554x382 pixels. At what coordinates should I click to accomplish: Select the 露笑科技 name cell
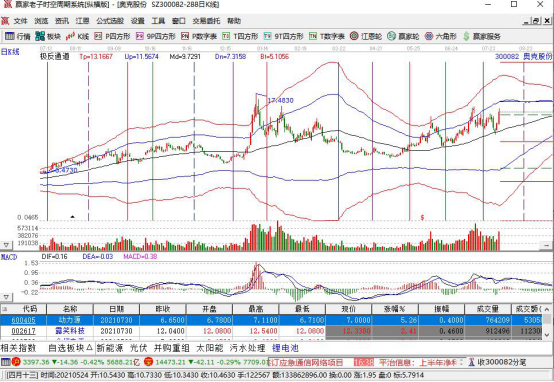pyautogui.click(x=70, y=331)
